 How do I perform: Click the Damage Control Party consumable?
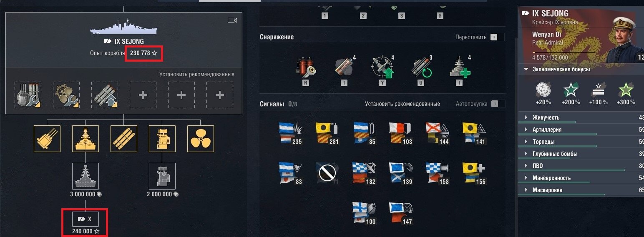point(307,67)
